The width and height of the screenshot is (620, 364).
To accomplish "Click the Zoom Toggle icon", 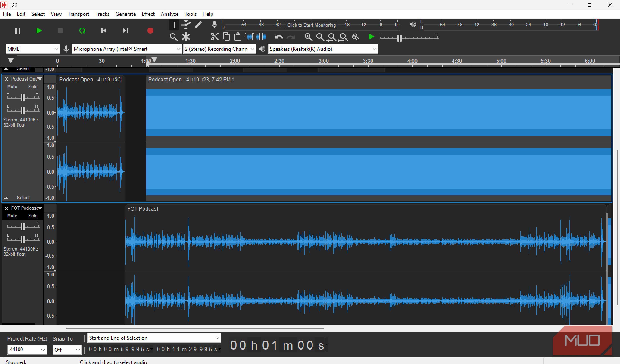I will [x=355, y=37].
